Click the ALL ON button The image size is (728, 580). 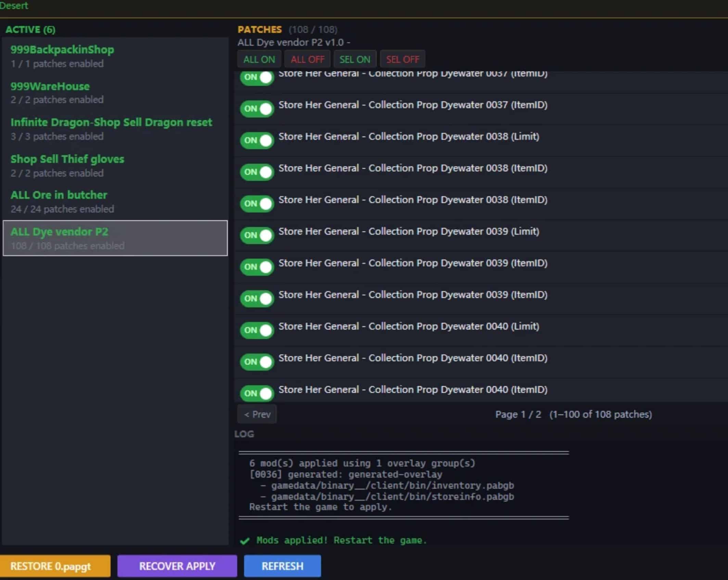click(259, 60)
